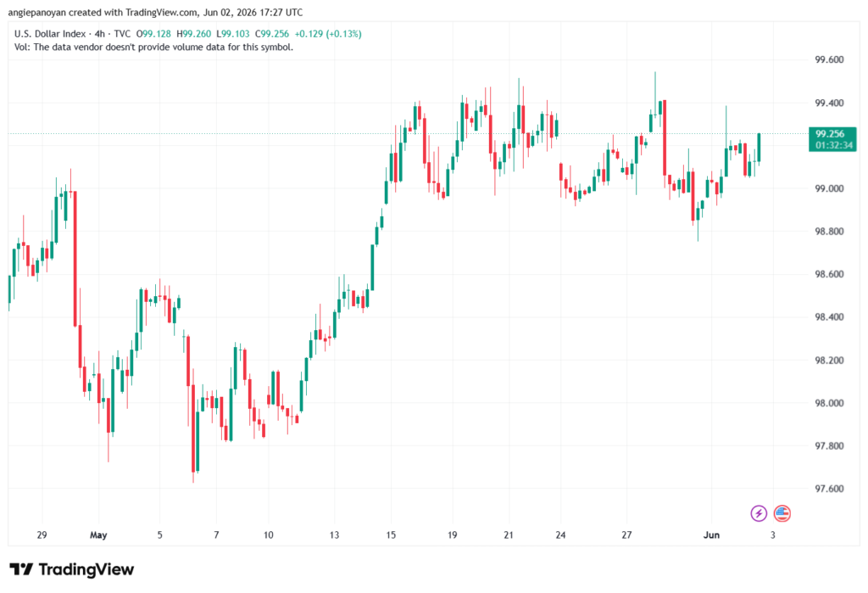
Task: Click the 5 date label on time axis
Action: pos(159,534)
